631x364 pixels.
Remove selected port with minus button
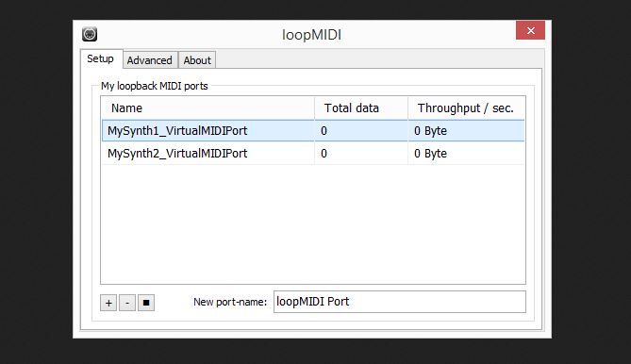tap(127, 303)
